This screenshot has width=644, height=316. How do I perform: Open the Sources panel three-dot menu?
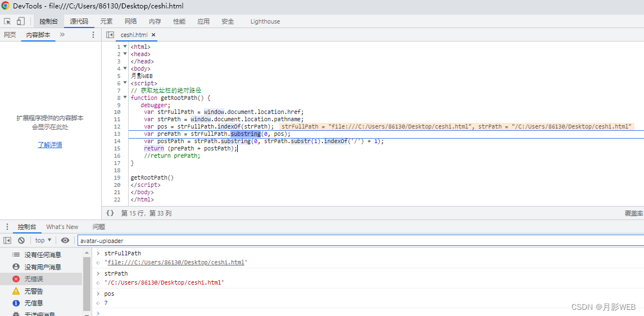click(x=93, y=35)
